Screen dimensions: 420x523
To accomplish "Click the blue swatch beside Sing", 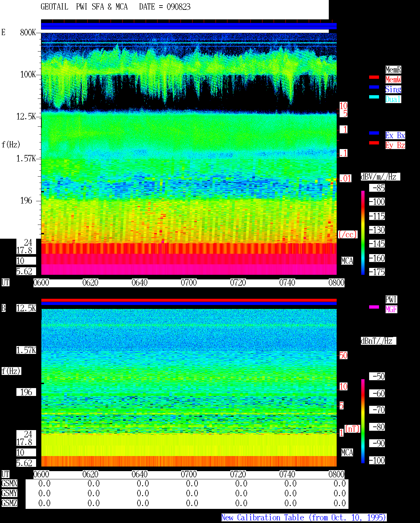I will (x=374, y=87).
